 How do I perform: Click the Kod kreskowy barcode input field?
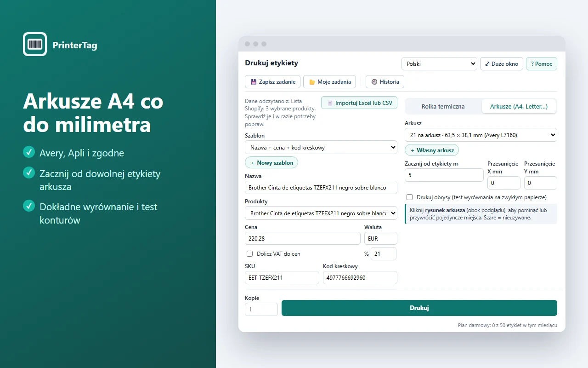tap(360, 277)
